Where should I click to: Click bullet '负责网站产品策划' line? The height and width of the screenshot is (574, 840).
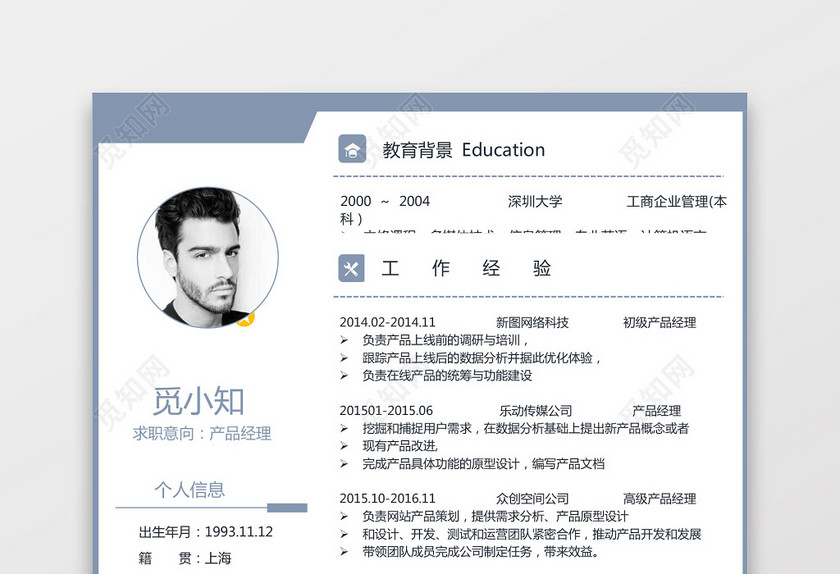click(495, 516)
